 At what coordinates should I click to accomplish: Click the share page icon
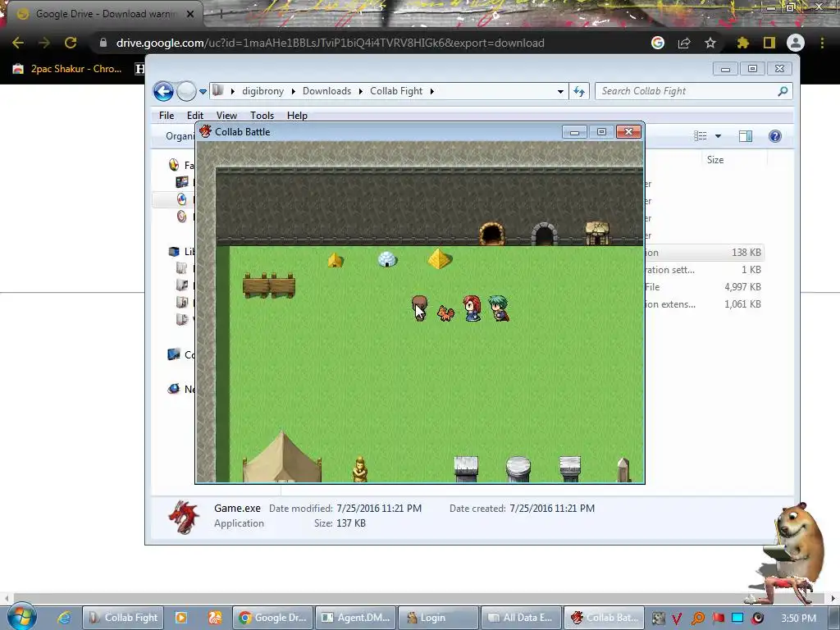684,43
